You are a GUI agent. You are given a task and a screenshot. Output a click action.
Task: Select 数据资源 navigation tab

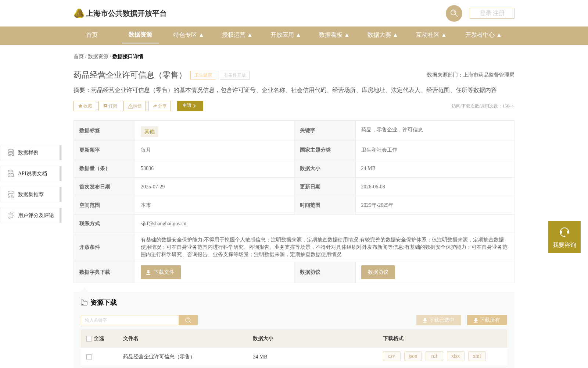(140, 35)
